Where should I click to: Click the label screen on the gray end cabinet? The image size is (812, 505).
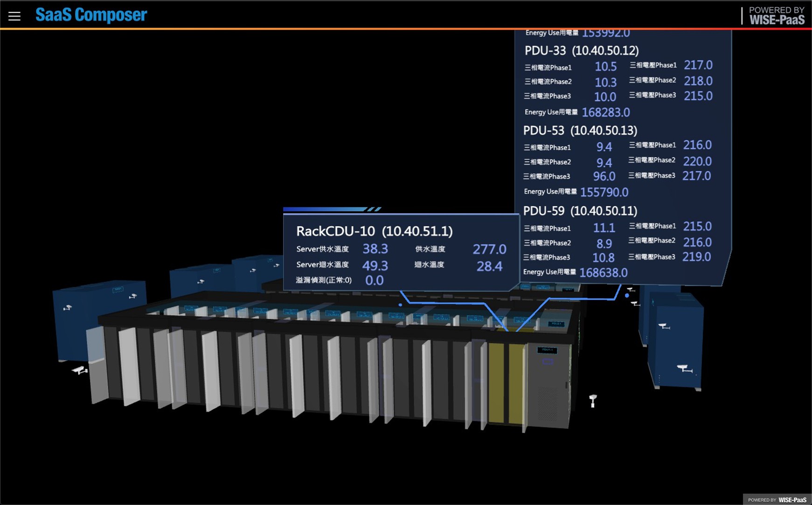[547, 350]
